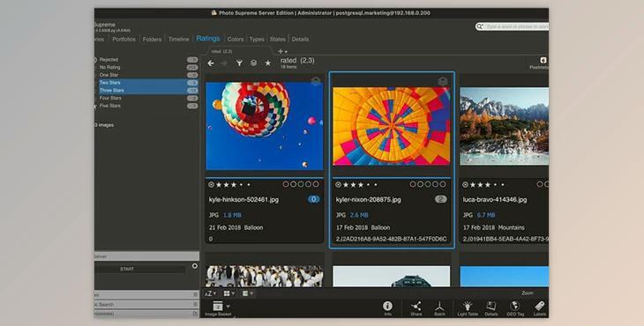
Task: Select the colorful hot air balloon thumbnail
Action: pyautogui.click(x=265, y=126)
